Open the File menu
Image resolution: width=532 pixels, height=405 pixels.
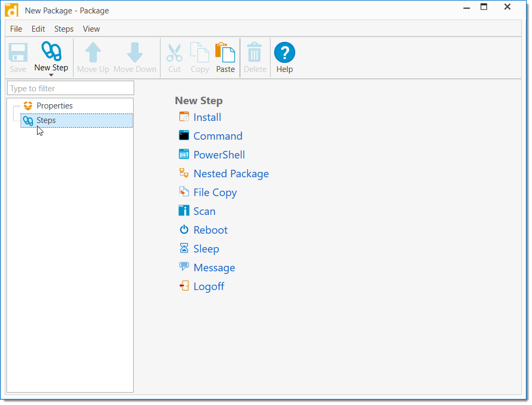click(16, 28)
